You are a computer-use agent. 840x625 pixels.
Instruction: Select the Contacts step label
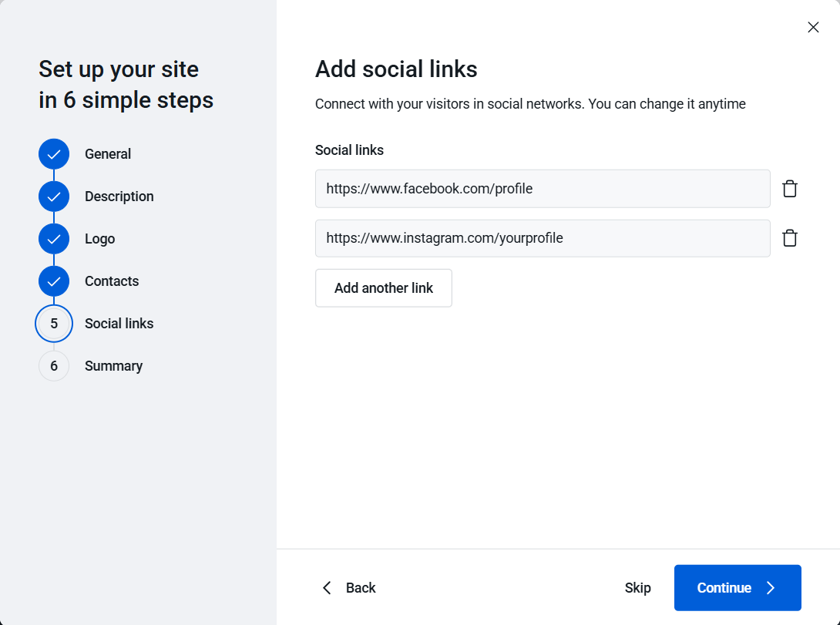point(112,281)
